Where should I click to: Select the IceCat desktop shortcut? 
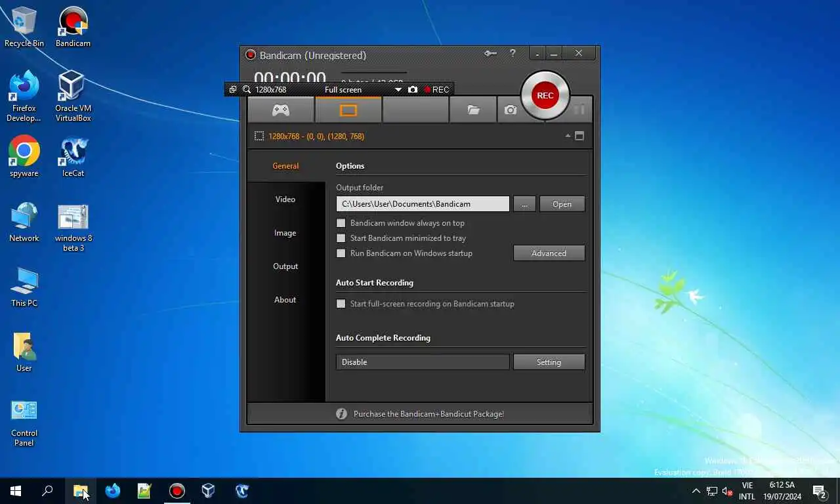click(73, 156)
